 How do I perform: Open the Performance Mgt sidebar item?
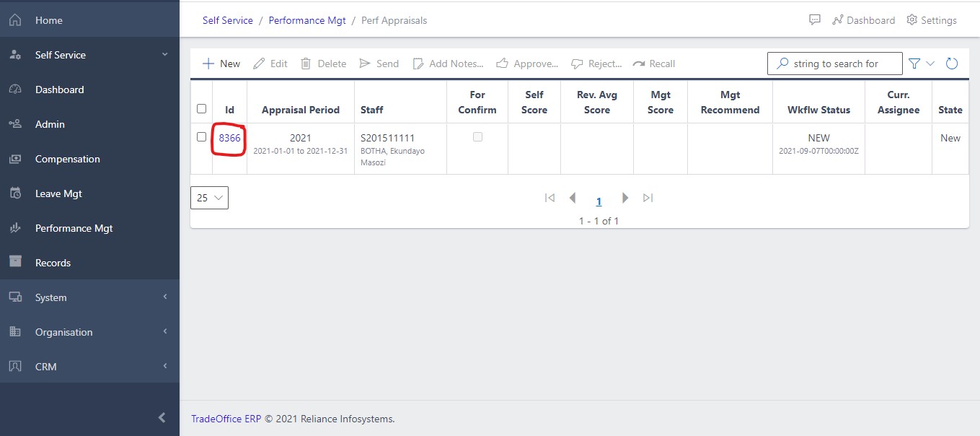click(74, 227)
